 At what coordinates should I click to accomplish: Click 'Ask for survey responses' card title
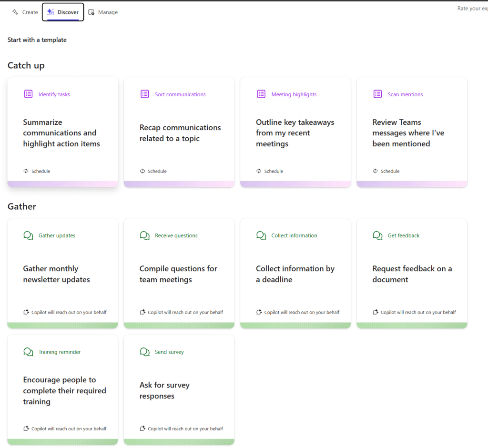164,390
